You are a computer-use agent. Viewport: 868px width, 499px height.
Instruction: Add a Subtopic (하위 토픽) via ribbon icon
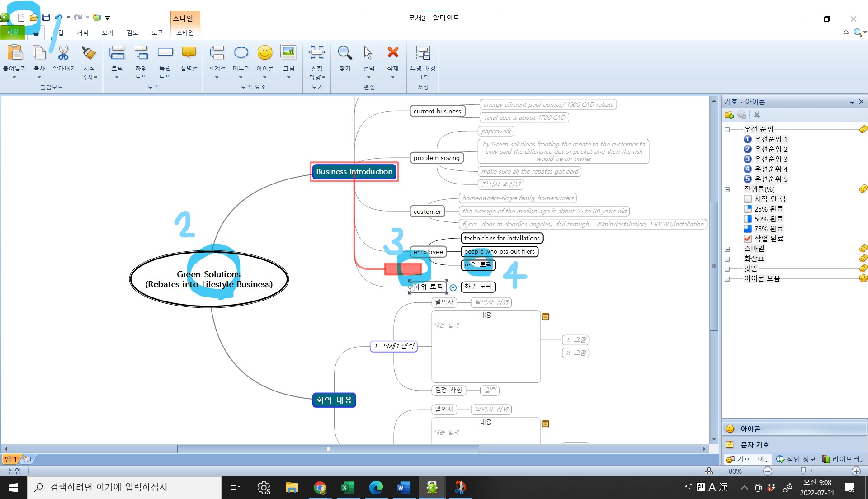tap(141, 53)
